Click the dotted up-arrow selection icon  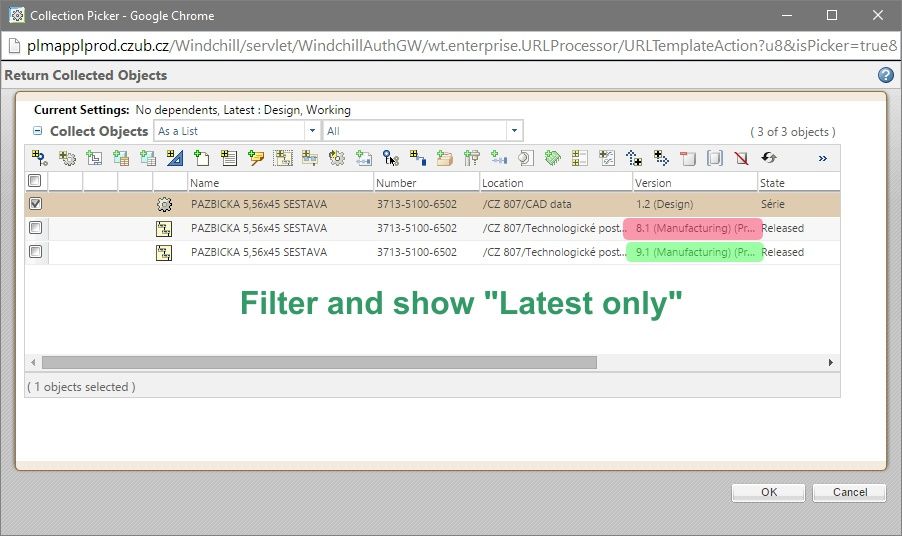click(x=634, y=158)
